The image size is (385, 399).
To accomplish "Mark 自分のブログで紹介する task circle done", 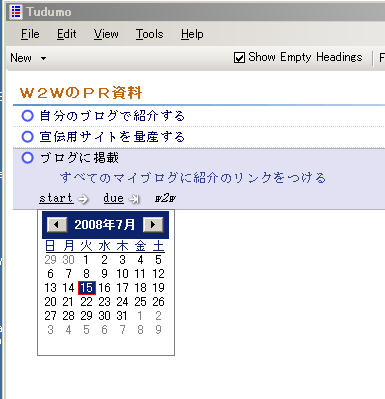I will click(27, 116).
